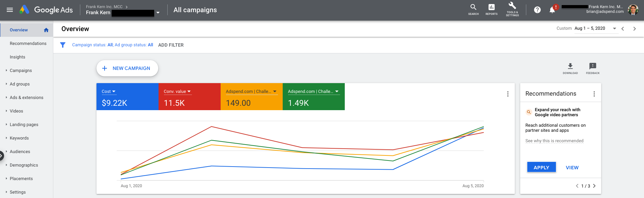Open the Help question mark icon
The width and height of the screenshot is (644, 198).
point(537,10)
